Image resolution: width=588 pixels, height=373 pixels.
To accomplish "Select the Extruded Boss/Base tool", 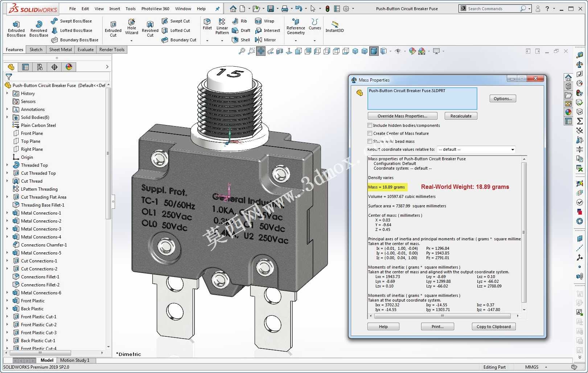I will point(16,29).
